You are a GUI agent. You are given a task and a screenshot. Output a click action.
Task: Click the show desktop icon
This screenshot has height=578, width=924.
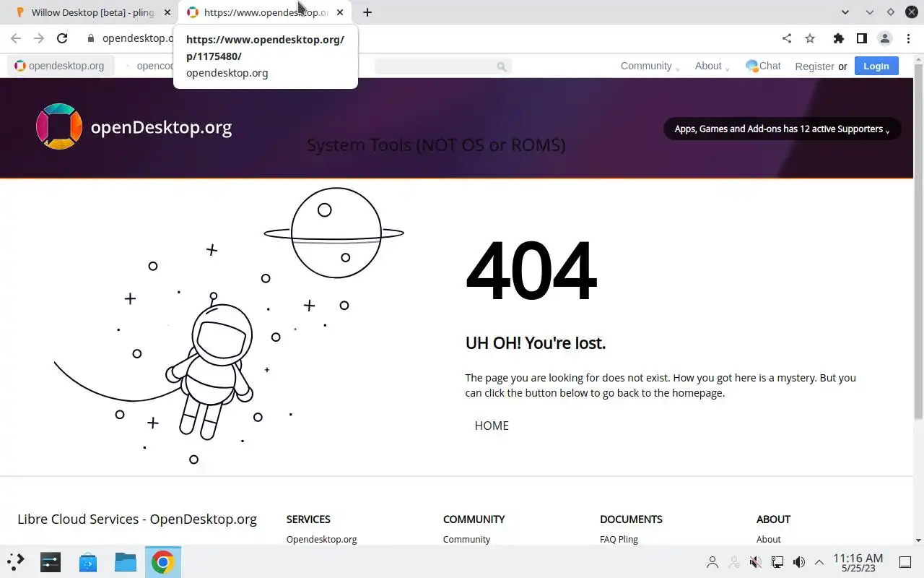point(905,562)
